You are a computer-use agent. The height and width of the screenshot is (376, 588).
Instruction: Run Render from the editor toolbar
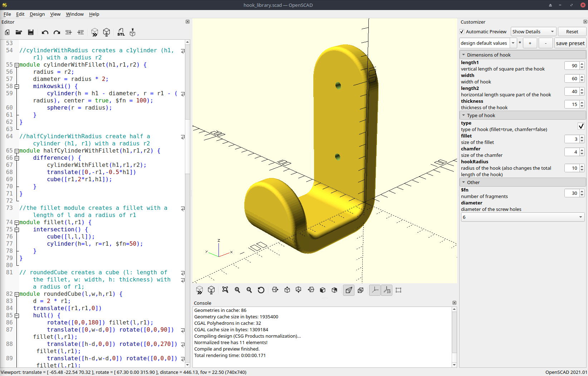pos(107,33)
